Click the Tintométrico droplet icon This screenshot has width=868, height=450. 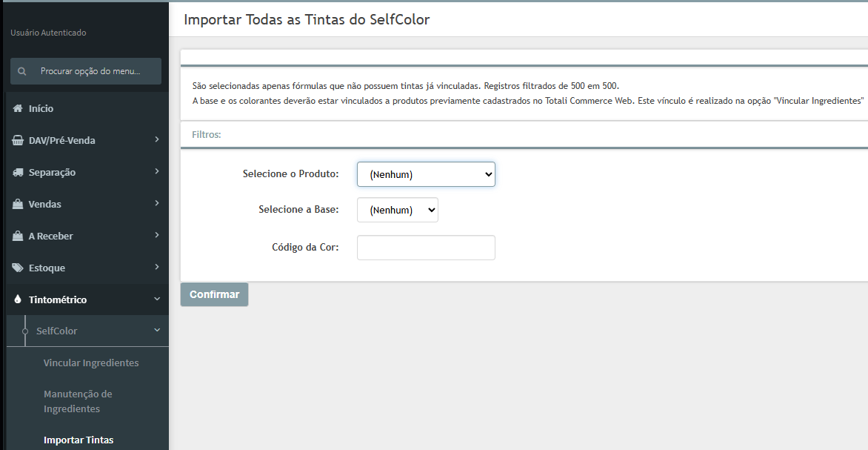(x=18, y=300)
